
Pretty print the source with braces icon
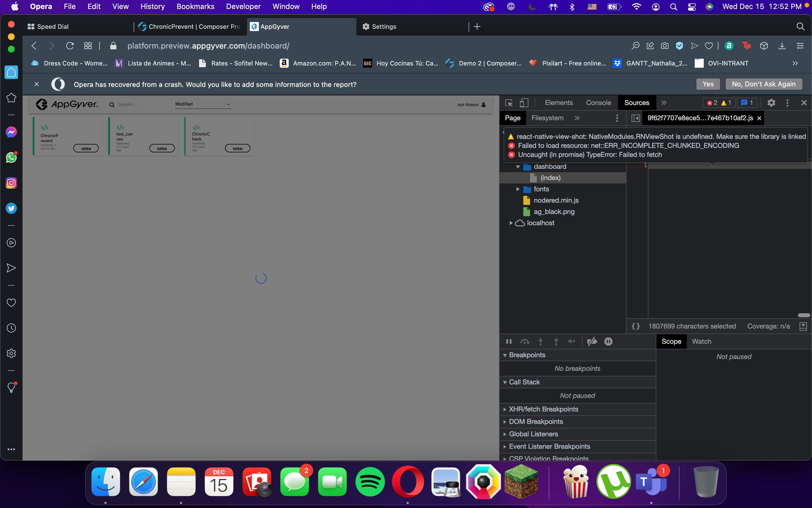click(x=636, y=326)
